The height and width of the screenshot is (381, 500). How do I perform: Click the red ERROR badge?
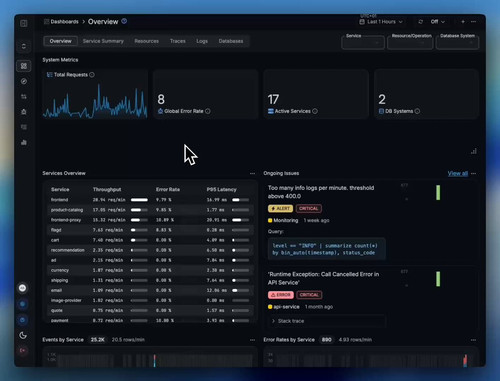[x=281, y=295]
